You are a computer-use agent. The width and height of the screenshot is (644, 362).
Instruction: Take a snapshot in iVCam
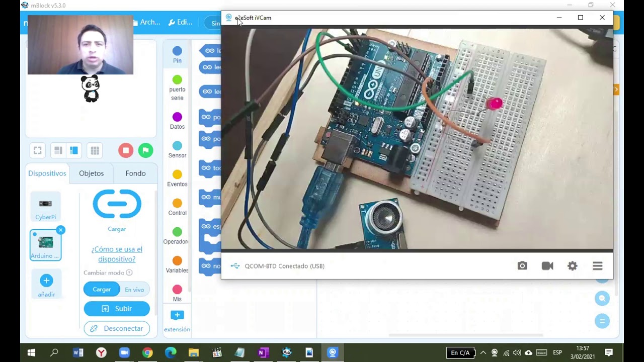click(522, 266)
